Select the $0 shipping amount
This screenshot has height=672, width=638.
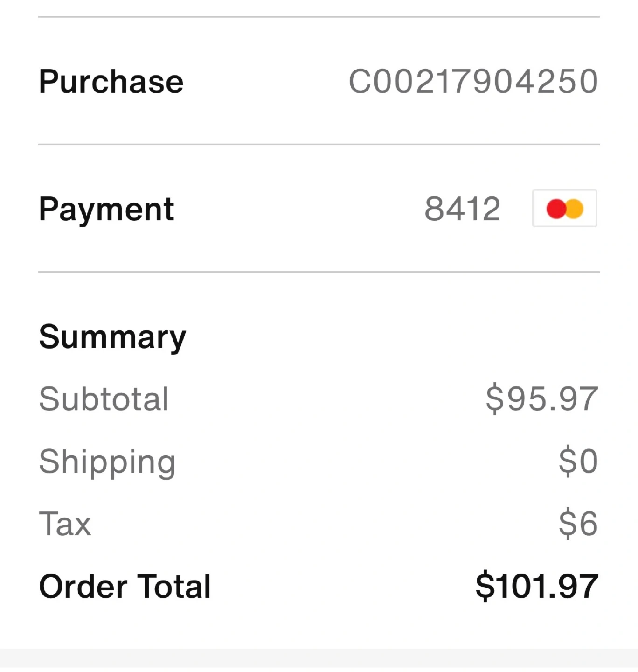coord(578,461)
